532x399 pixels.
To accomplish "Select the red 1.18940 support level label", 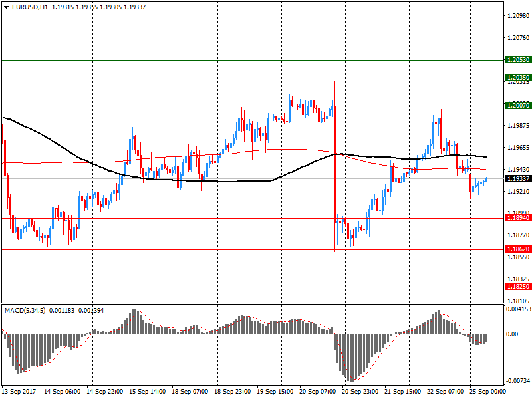I will (518, 218).
